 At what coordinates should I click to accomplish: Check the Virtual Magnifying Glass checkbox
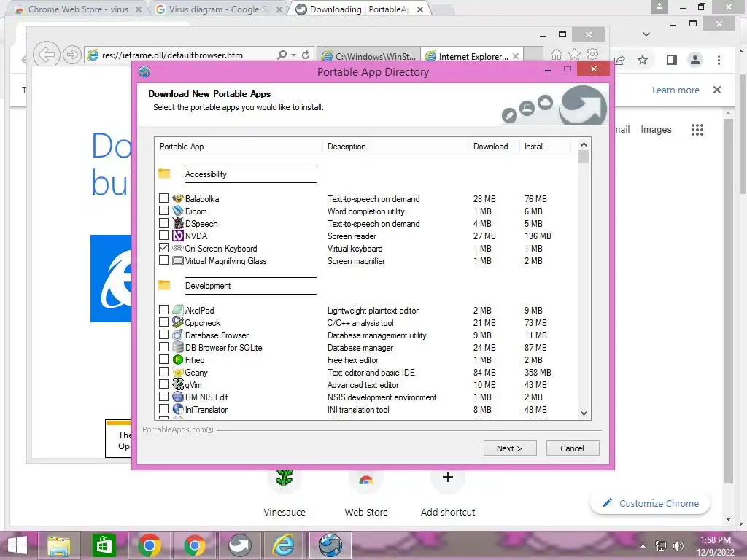click(163, 260)
